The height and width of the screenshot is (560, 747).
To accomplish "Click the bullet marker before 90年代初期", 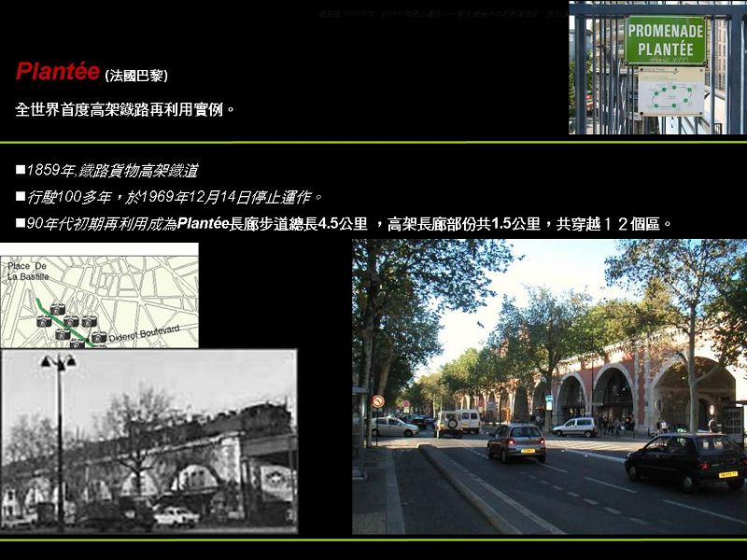I will pos(20,224).
